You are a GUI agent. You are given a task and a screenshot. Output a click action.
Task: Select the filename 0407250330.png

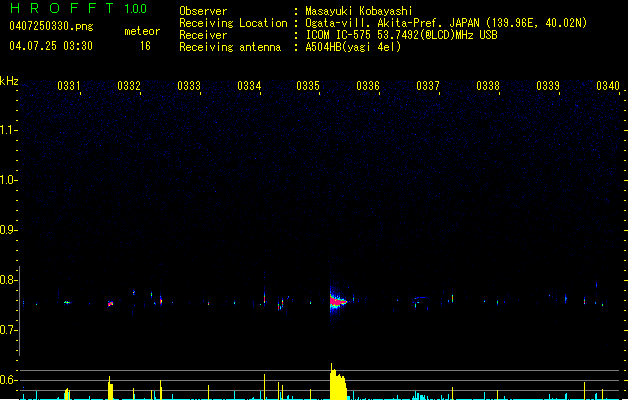[51, 26]
